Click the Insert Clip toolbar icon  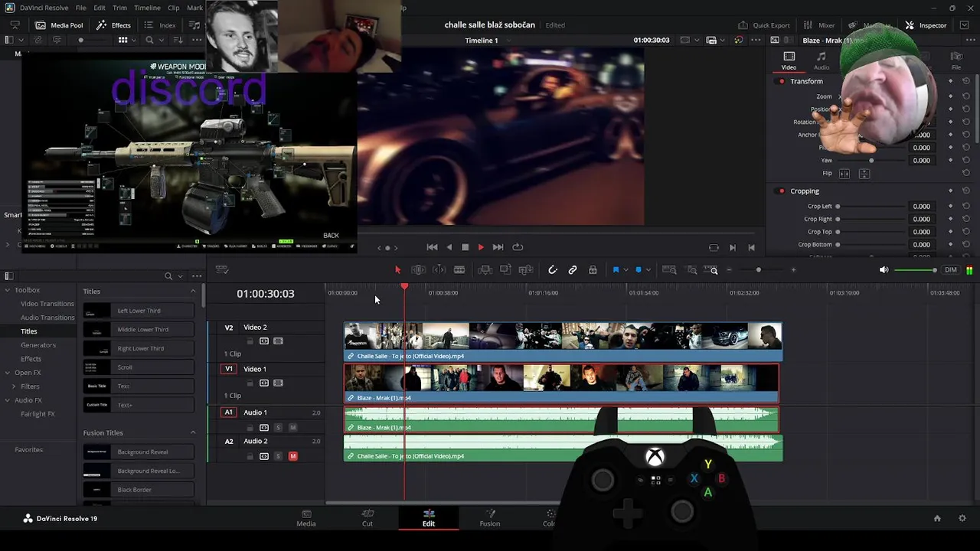pos(485,270)
